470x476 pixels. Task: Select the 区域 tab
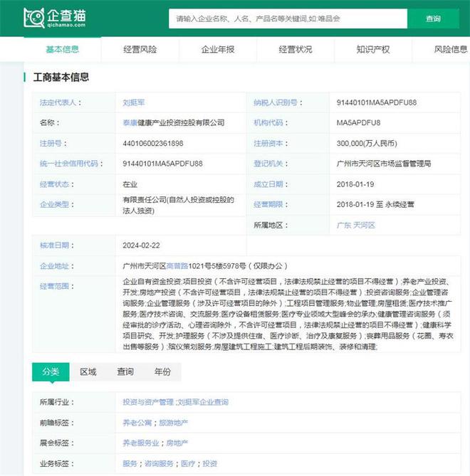(x=88, y=371)
